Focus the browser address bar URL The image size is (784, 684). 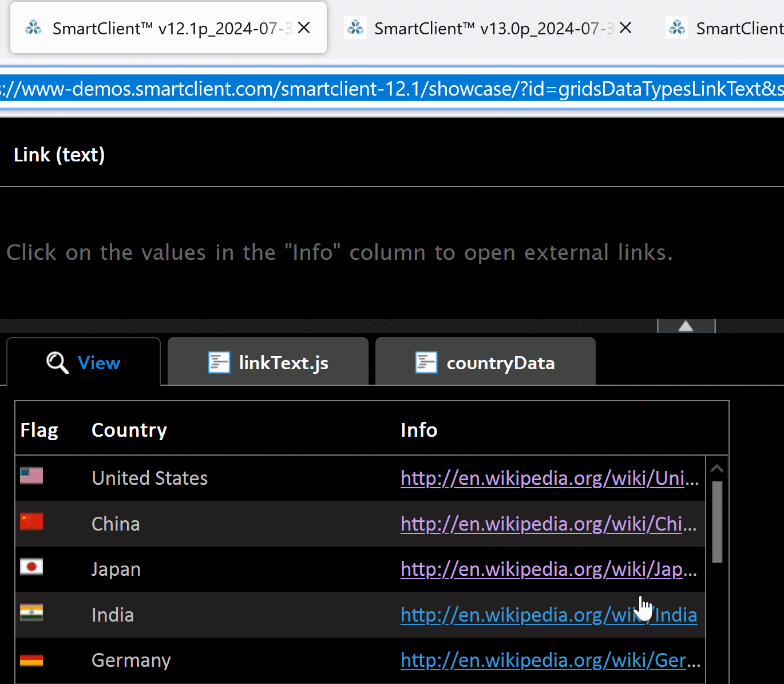click(392, 89)
